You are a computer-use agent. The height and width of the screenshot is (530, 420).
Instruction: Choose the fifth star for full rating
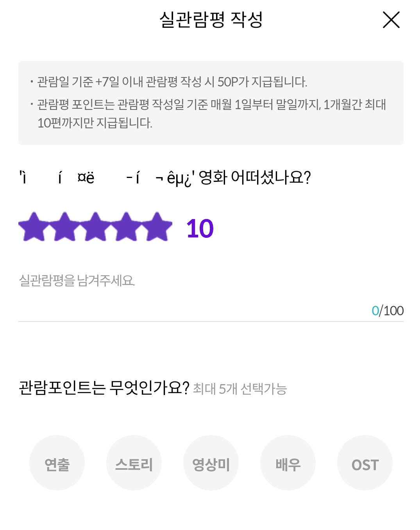pyautogui.click(x=157, y=226)
